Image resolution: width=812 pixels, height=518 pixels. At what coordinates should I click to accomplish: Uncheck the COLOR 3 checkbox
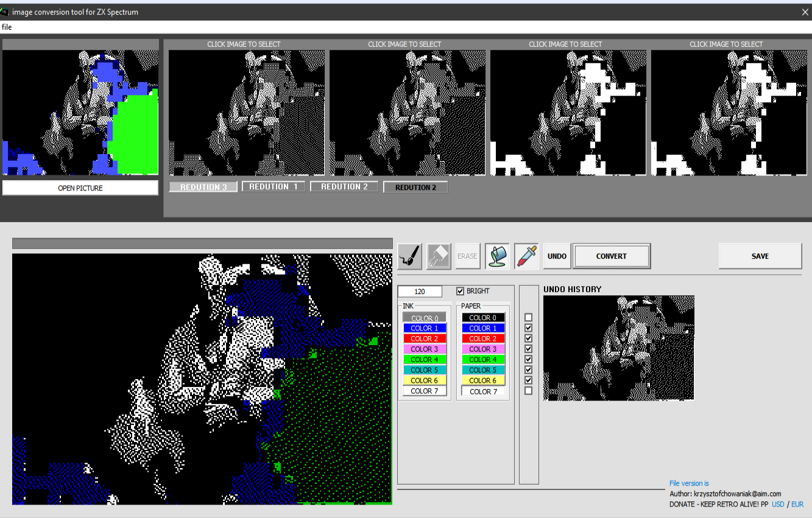[528, 348]
